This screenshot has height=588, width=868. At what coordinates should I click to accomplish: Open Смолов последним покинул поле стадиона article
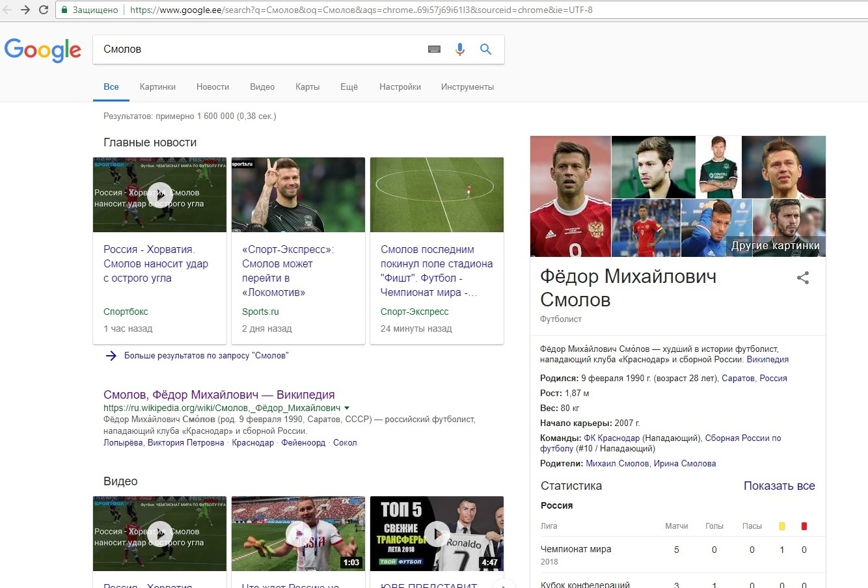click(437, 271)
